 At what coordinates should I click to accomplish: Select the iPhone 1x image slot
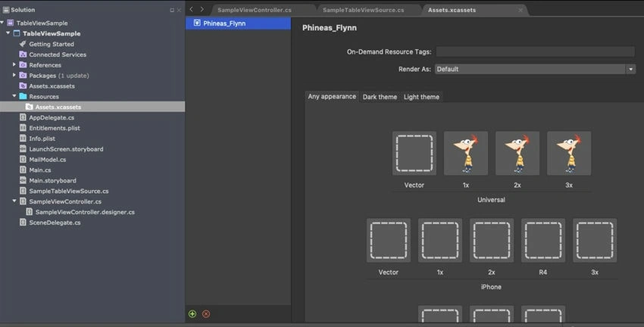click(x=440, y=241)
